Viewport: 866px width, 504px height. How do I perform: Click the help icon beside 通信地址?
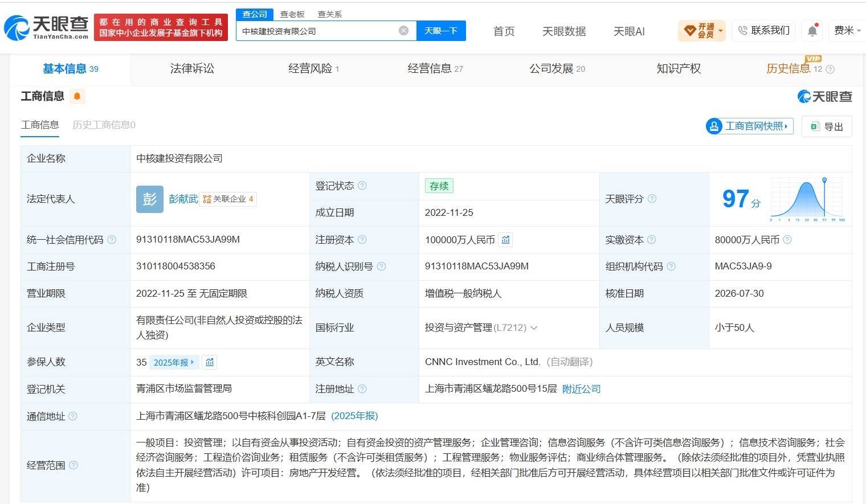coord(73,416)
